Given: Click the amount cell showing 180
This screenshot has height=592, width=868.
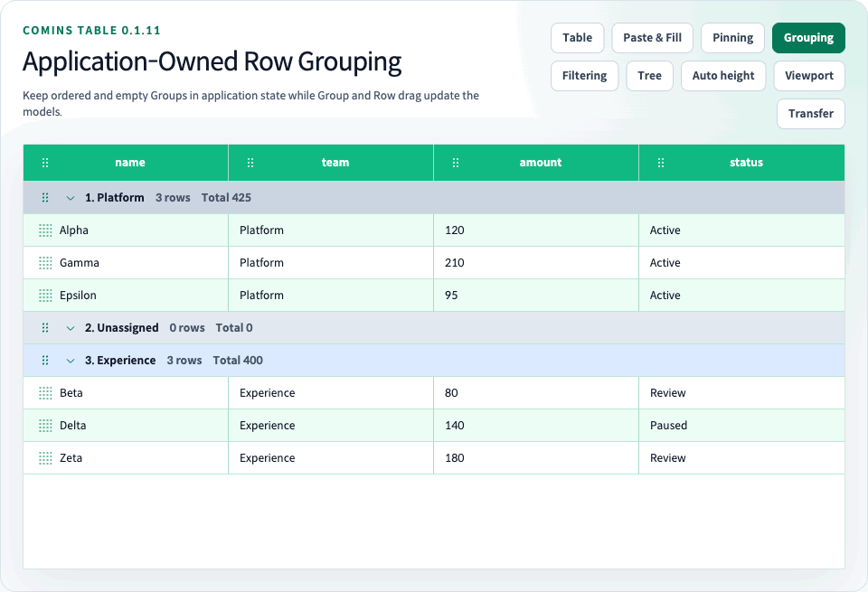Looking at the screenshot, I should 536,458.
